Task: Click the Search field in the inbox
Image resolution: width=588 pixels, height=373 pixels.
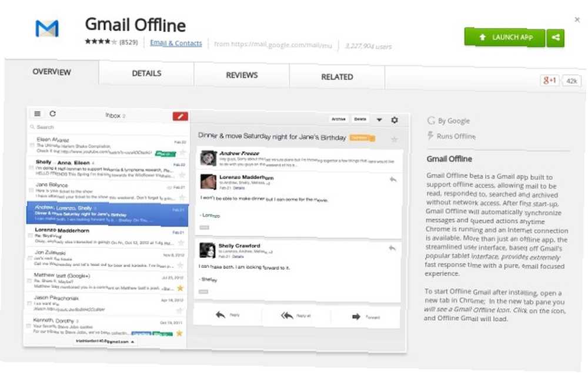Action: [x=107, y=127]
